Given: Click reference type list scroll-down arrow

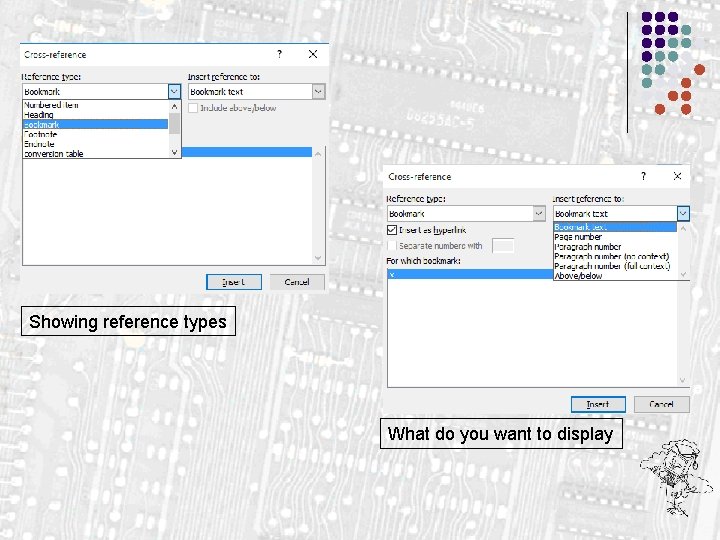Looking at the screenshot, I should 174,152.
